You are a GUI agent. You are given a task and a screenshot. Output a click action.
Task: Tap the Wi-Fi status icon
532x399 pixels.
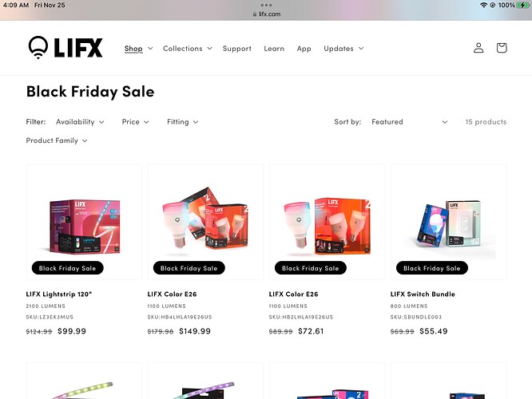pyautogui.click(x=483, y=5)
